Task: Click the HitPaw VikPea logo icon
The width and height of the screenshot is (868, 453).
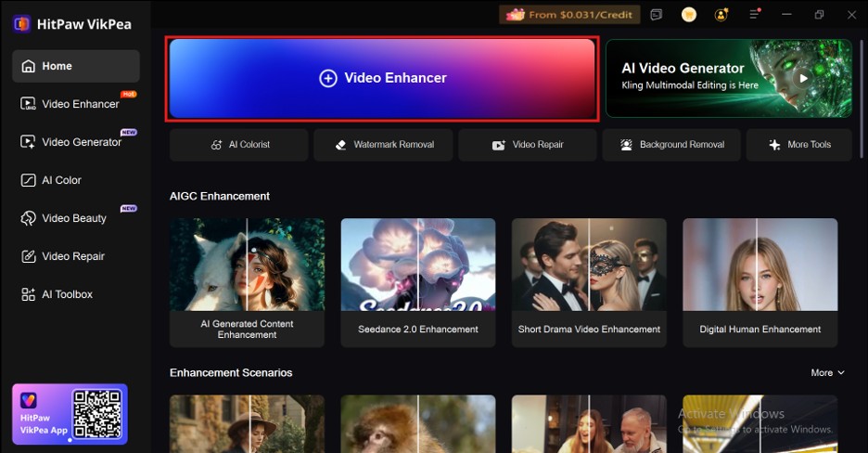Action: 21,24
